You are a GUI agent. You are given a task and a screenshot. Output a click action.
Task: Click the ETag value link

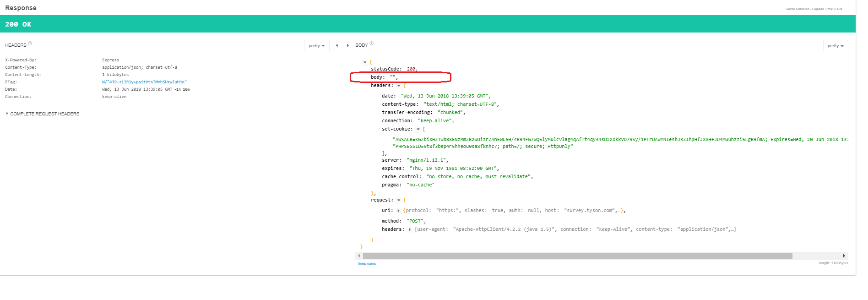click(144, 82)
